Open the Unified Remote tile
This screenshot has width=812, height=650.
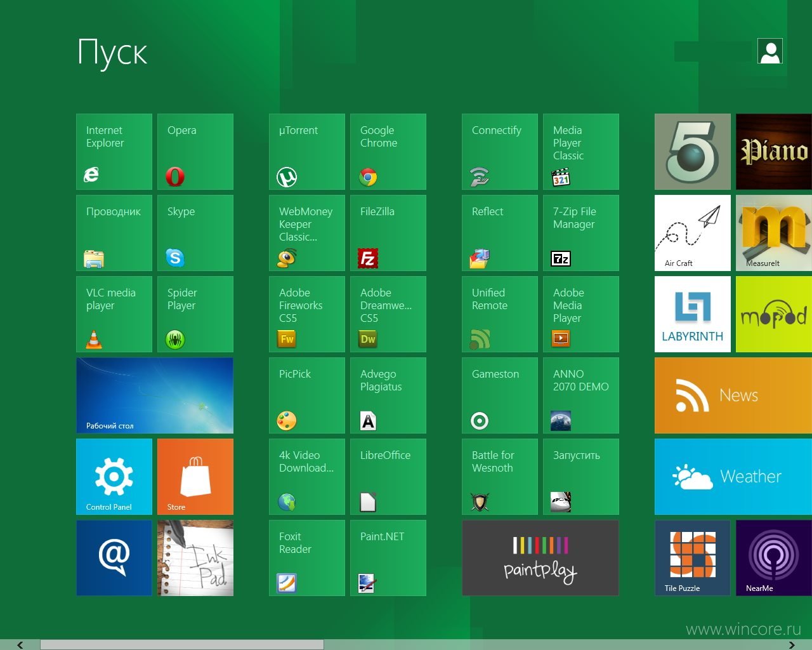[x=500, y=314]
